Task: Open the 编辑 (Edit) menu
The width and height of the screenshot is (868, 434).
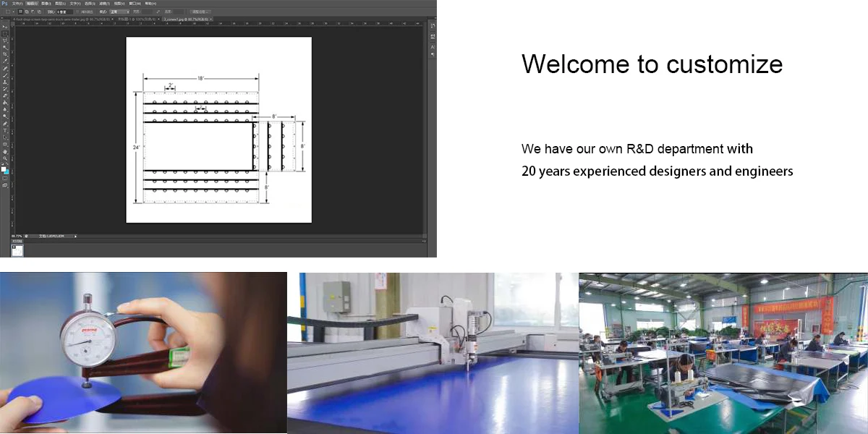Action: tap(31, 4)
